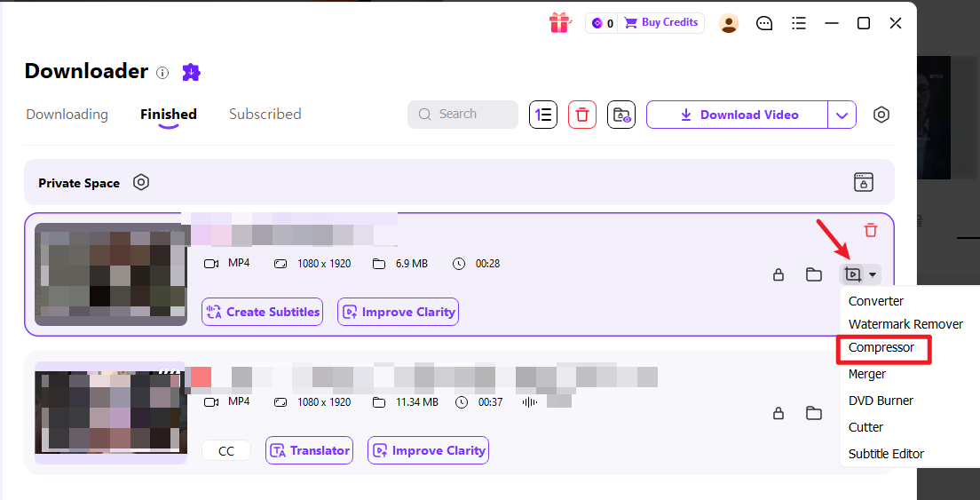
Task: Open the feedback chat bubble icon
Action: [x=764, y=23]
